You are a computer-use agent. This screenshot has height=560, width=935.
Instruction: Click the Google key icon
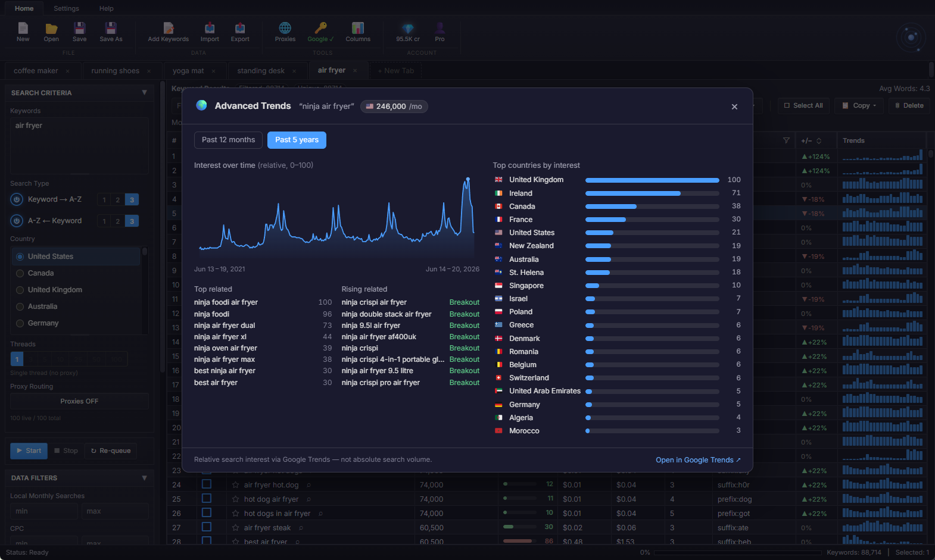[x=320, y=28]
